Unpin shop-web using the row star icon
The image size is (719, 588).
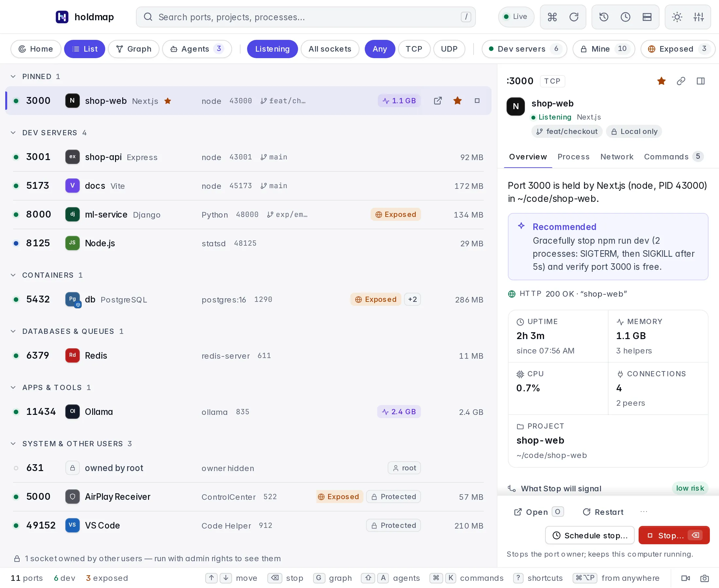tap(458, 101)
